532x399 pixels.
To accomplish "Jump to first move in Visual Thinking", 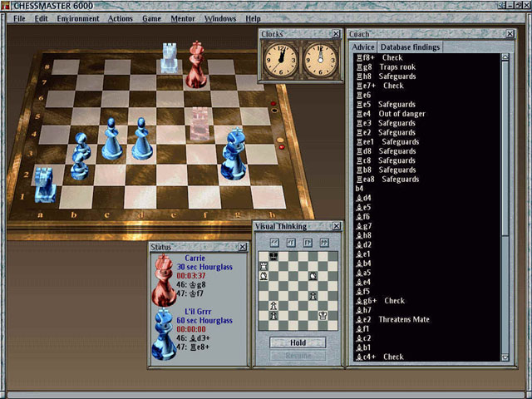I will (274, 243).
